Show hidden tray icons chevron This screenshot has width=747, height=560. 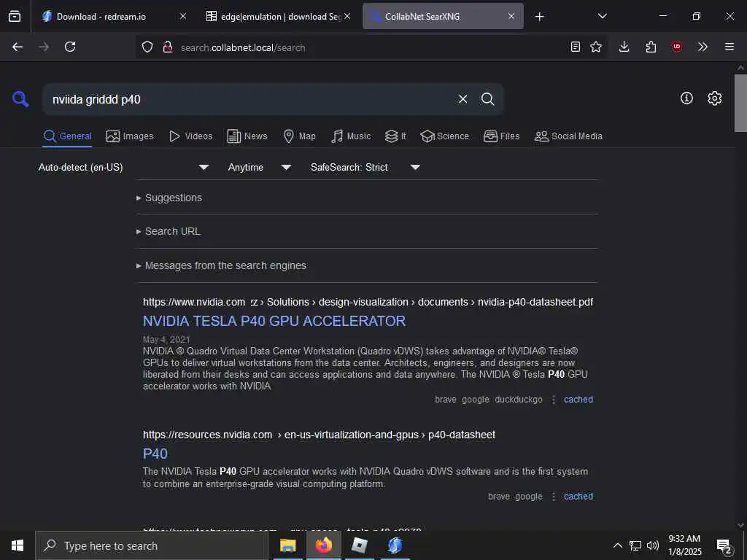(x=617, y=545)
